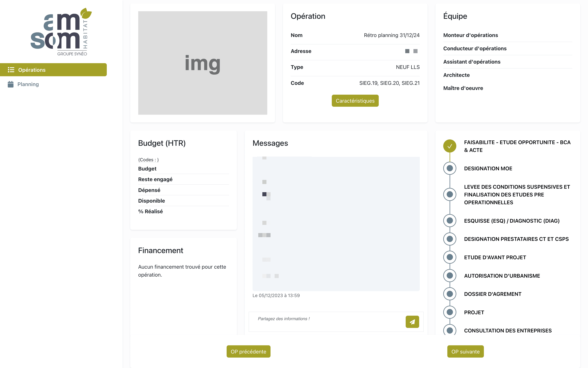This screenshot has width=588, height=368.
Task: Select DOSSIER D'AGREMENT step marker
Action: tap(450, 294)
